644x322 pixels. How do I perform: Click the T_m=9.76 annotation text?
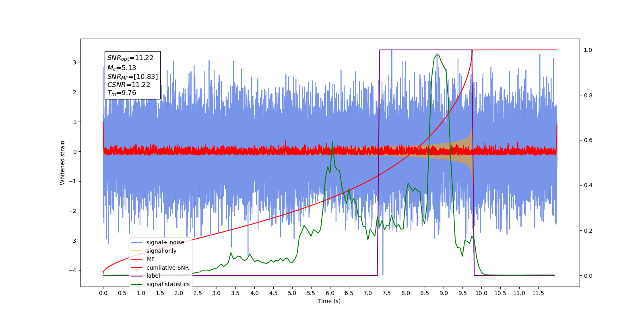click(x=122, y=93)
